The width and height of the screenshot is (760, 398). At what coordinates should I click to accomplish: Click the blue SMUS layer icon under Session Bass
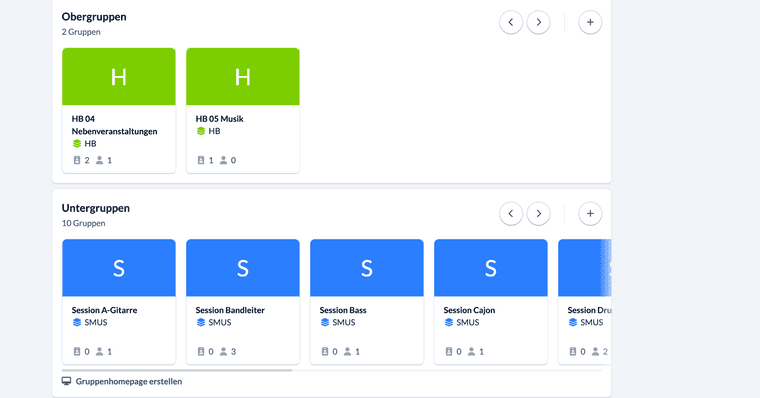(x=325, y=322)
